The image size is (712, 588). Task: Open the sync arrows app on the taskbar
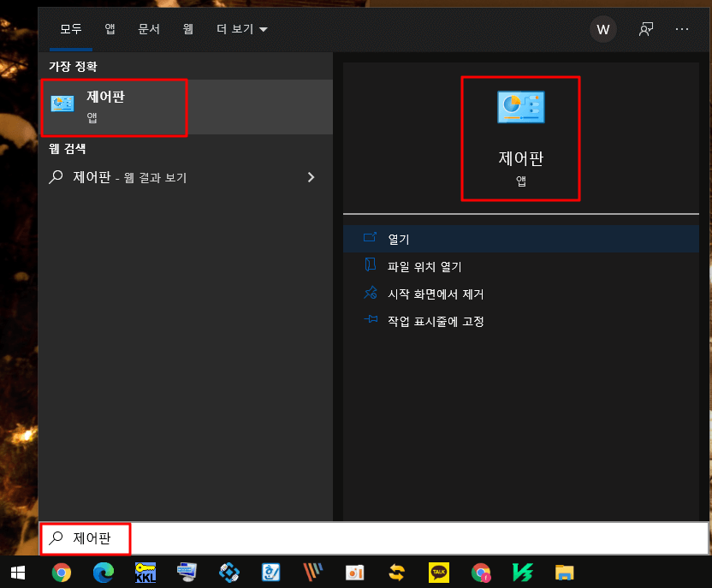pos(396,573)
